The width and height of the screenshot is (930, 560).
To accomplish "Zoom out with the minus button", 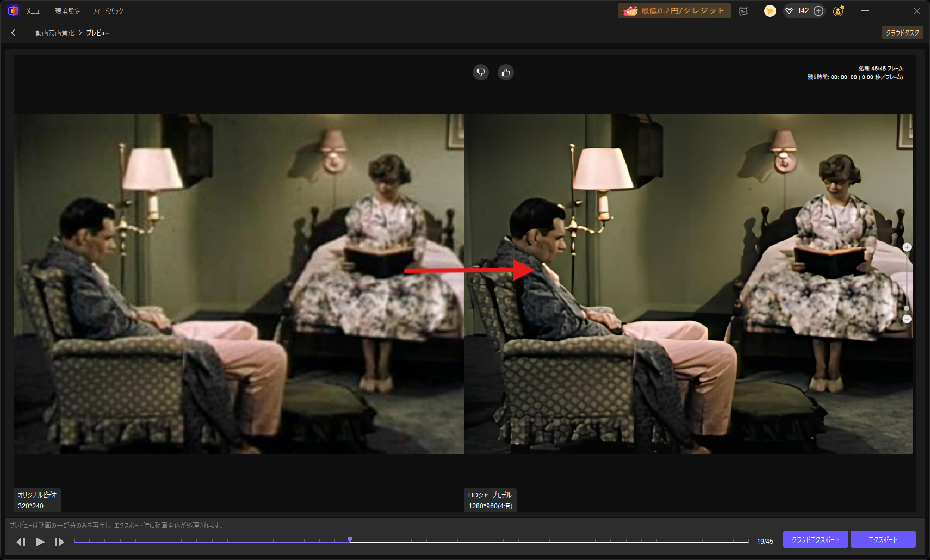I will pyautogui.click(x=907, y=319).
